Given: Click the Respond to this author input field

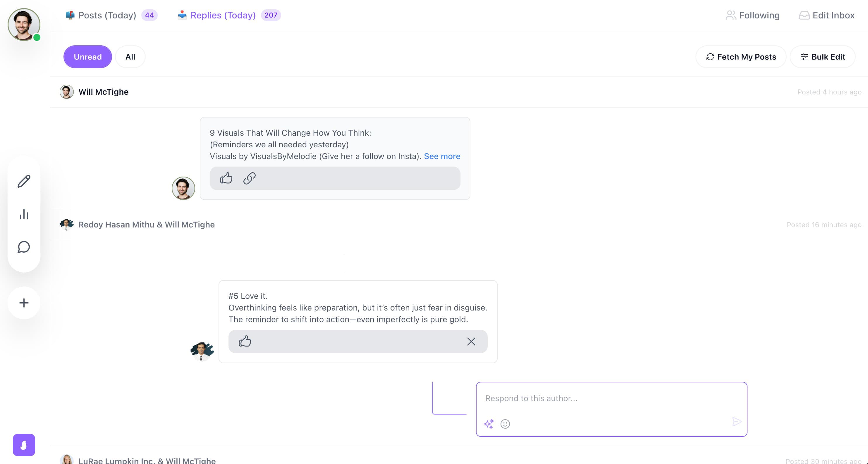Looking at the screenshot, I should [x=611, y=398].
